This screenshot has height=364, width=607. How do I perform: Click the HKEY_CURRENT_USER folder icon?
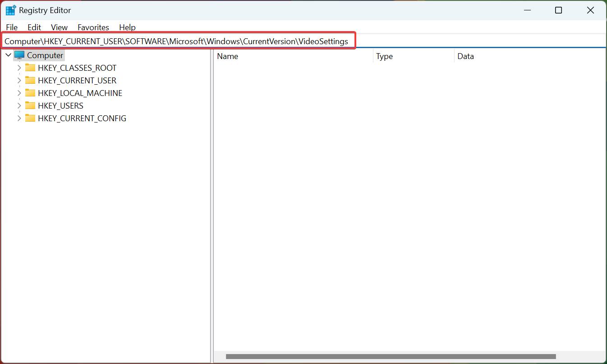click(x=30, y=81)
